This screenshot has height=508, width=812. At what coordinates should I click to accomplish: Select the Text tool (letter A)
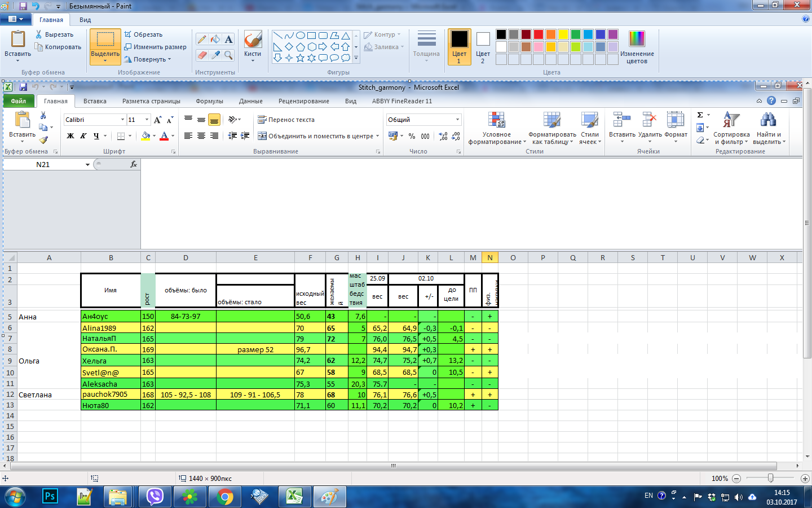pyautogui.click(x=228, y=40)
